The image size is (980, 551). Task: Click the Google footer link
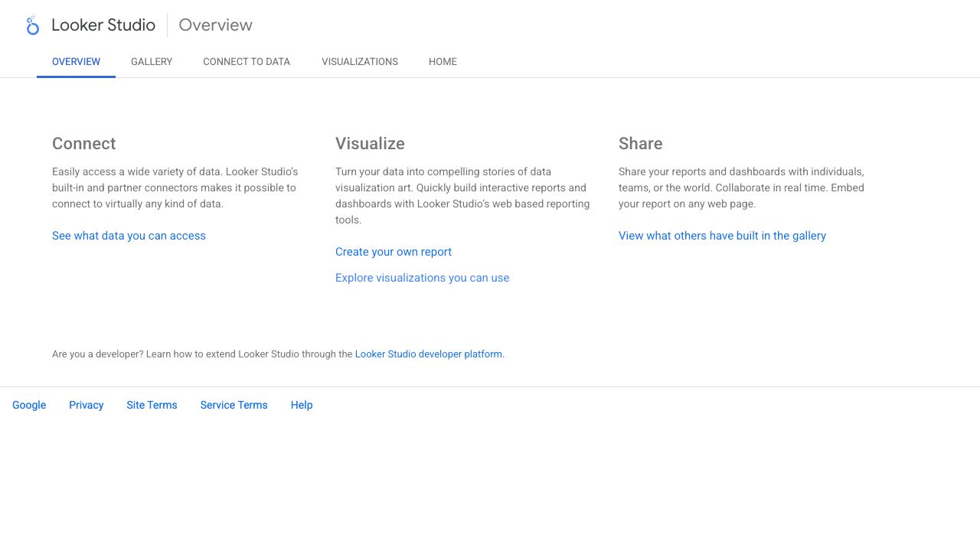click(x=29, y=405)
